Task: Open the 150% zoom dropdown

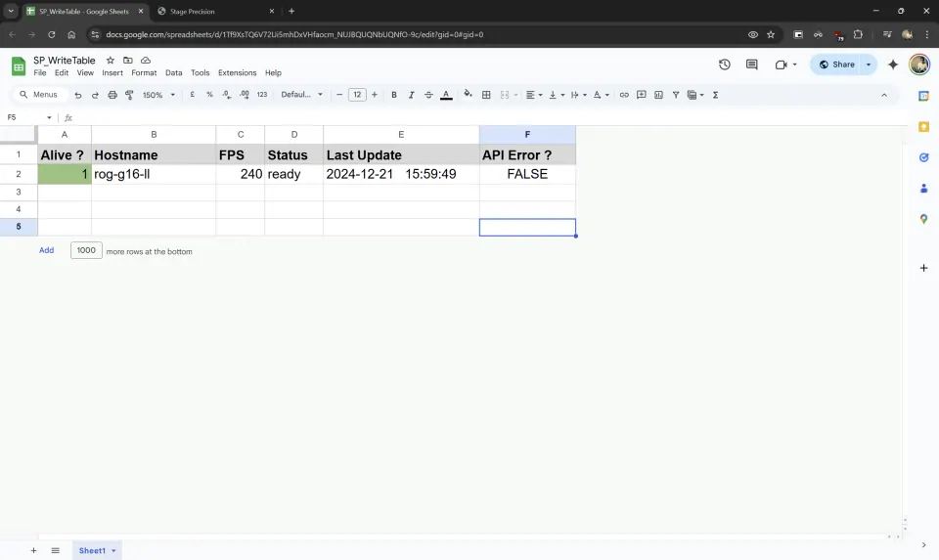Action: [158, 95]
